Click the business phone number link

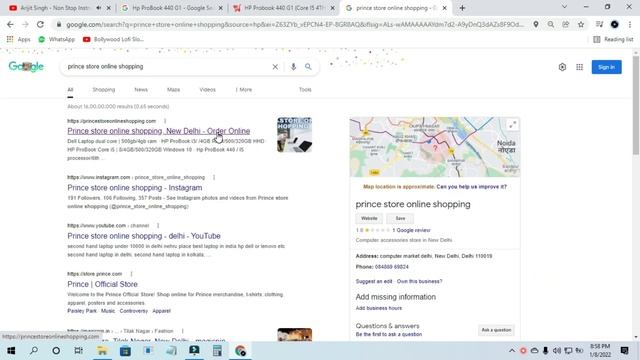click(391, 267)
